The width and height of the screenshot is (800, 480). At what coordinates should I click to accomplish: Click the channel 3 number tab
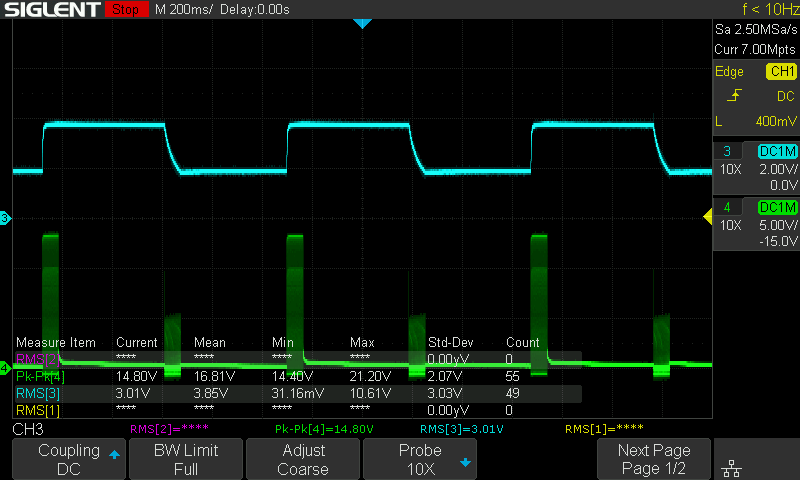click(727, 151)
